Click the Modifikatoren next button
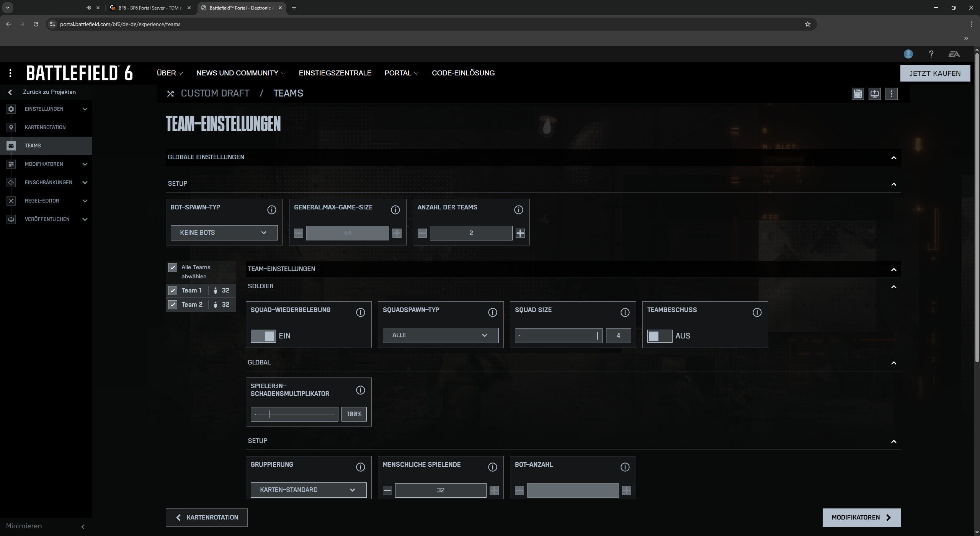 point(861,517)
